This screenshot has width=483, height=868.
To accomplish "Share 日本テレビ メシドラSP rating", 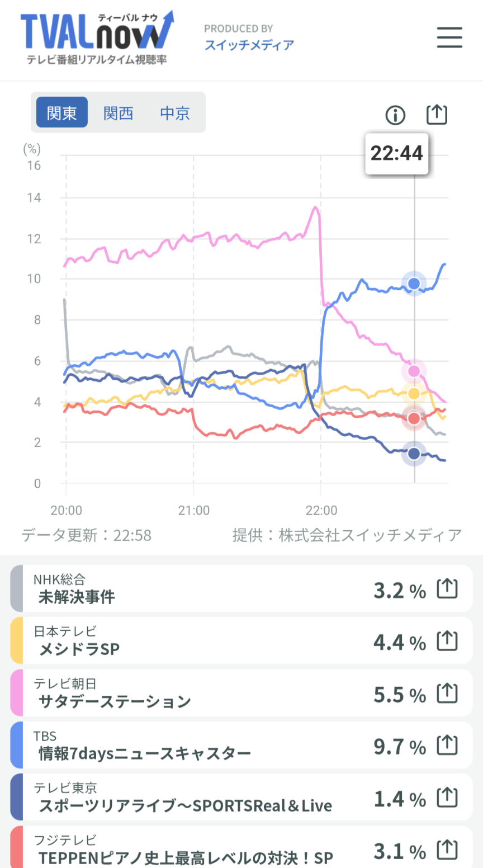I will (447, 641).
